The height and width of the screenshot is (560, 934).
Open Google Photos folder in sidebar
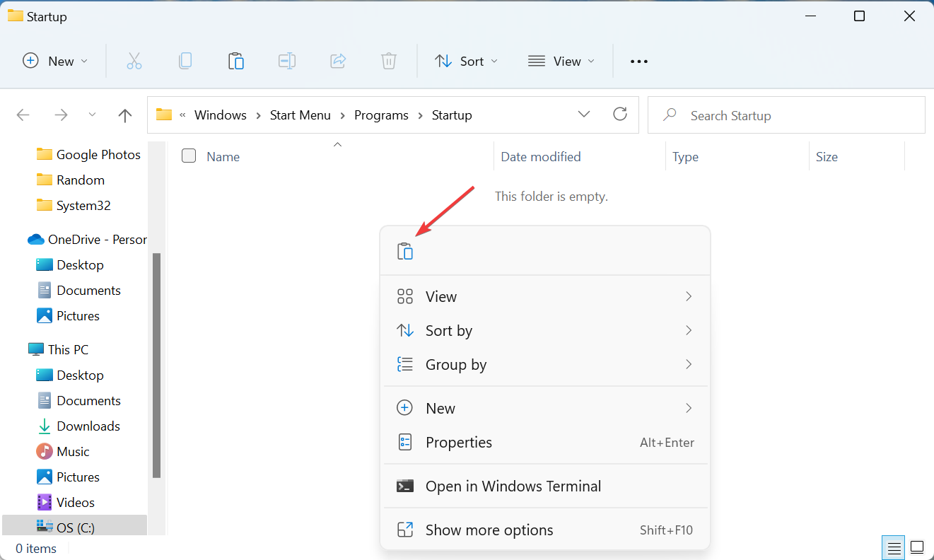88,154
